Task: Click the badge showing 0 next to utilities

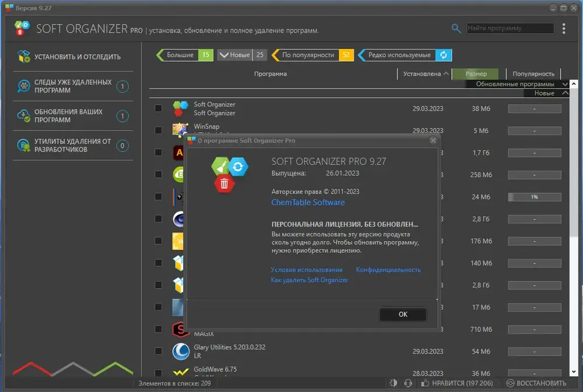Action: click(x=122, y=146)
